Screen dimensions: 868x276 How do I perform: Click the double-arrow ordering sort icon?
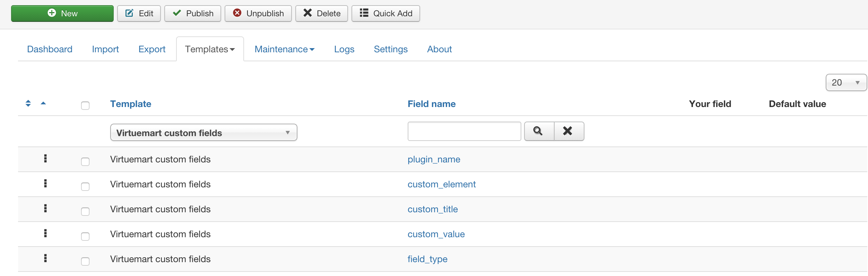coord(28,103)
